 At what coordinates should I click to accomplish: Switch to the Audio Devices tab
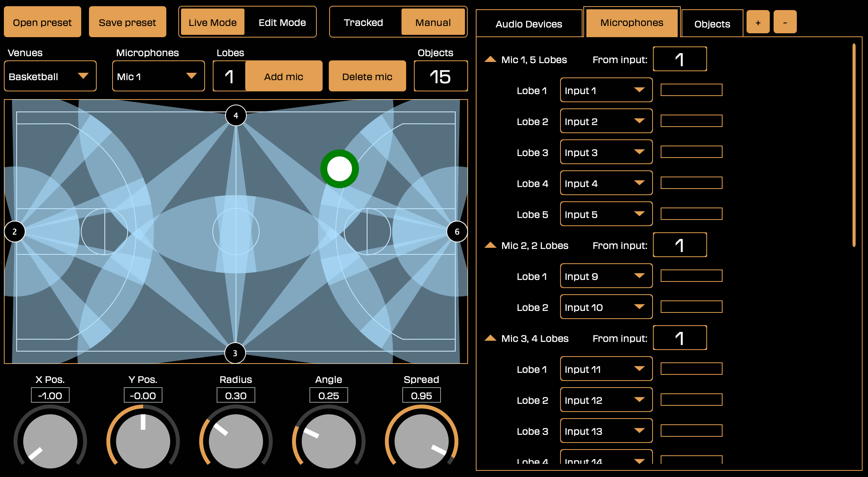click(x=529, y=24)
